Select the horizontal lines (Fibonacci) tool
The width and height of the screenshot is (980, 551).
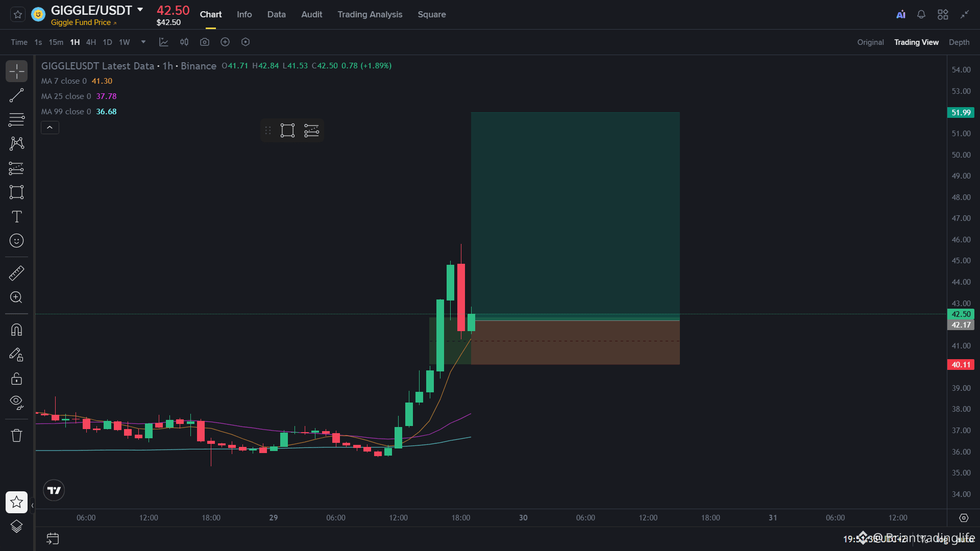pyautogui.click(x=16, y=119)
